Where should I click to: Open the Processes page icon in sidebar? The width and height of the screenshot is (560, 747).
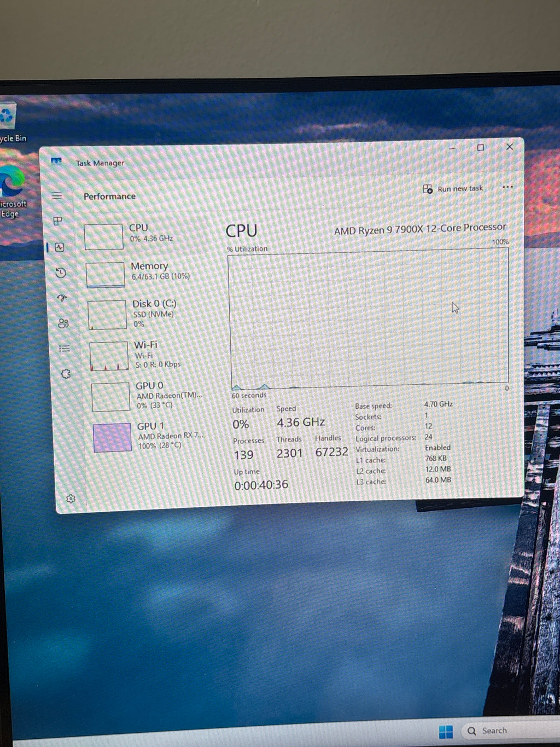pyautogui.click(x=57, y=221)
